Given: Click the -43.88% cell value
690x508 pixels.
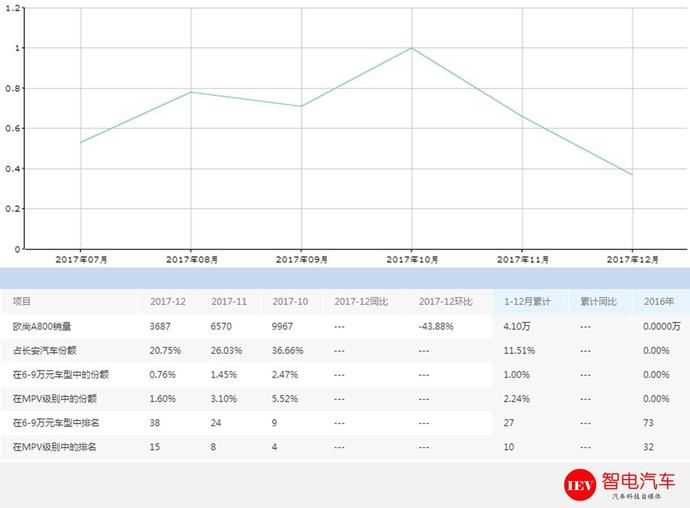Looking at the screenshot, I should coord(438,326).
